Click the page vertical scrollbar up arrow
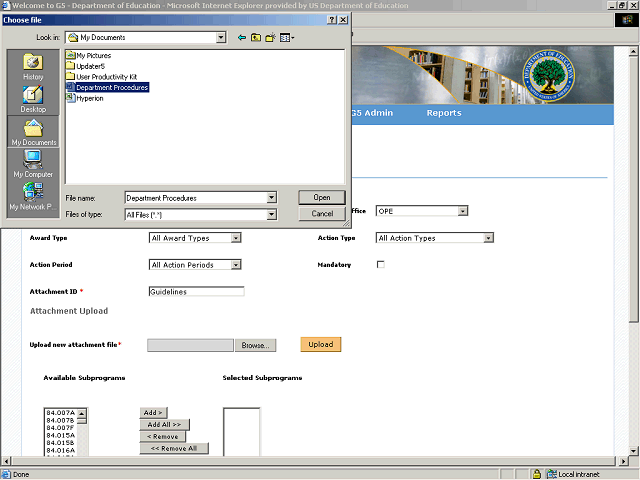 tap(633, 51)
